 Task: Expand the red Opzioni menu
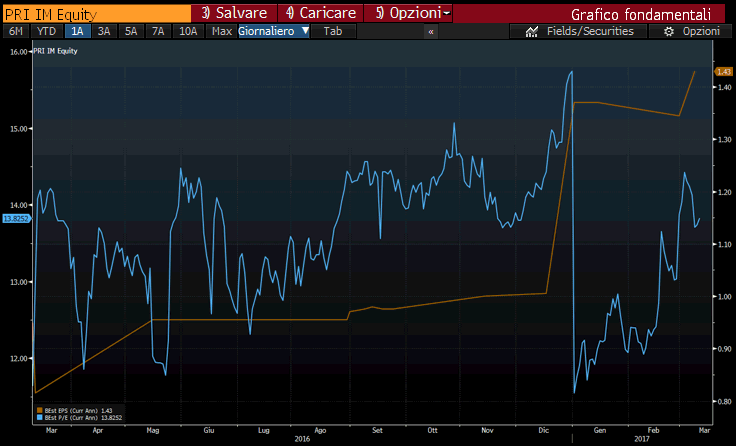tap(413, 13)
